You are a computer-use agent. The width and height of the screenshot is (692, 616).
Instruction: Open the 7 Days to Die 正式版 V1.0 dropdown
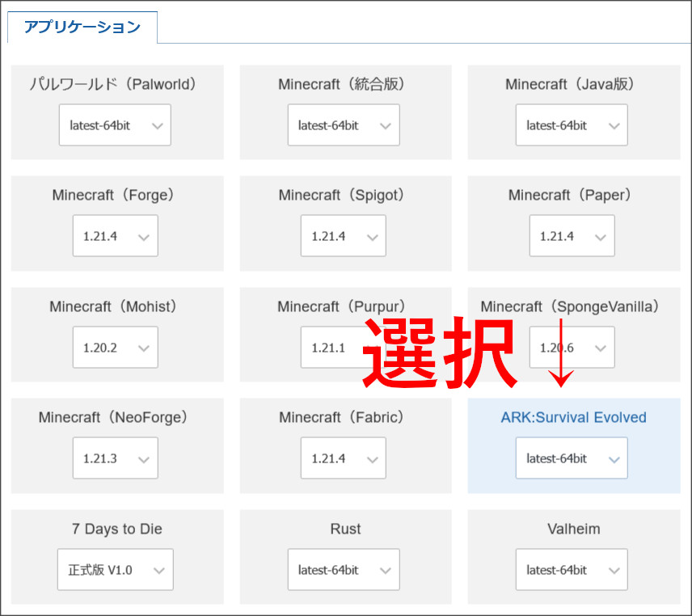click(115, 570)
